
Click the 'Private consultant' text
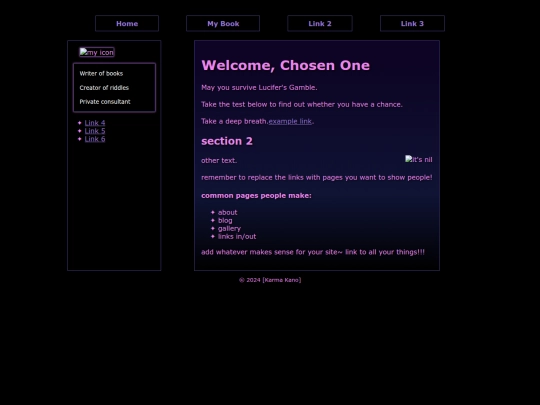point(105,102)
